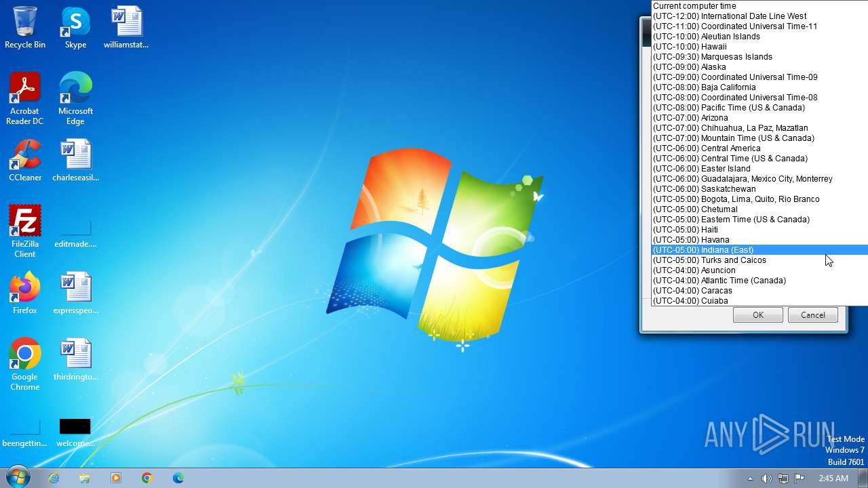This screenshot has width=868, height=488.
Task: Pick (UTC-06:00) Saskatchewan
Action: [760, 189]
